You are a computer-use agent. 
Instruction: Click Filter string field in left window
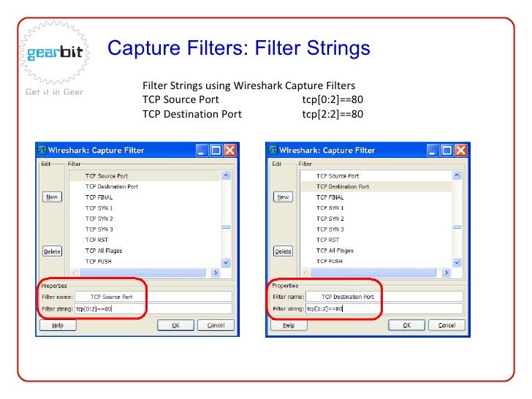153,308
